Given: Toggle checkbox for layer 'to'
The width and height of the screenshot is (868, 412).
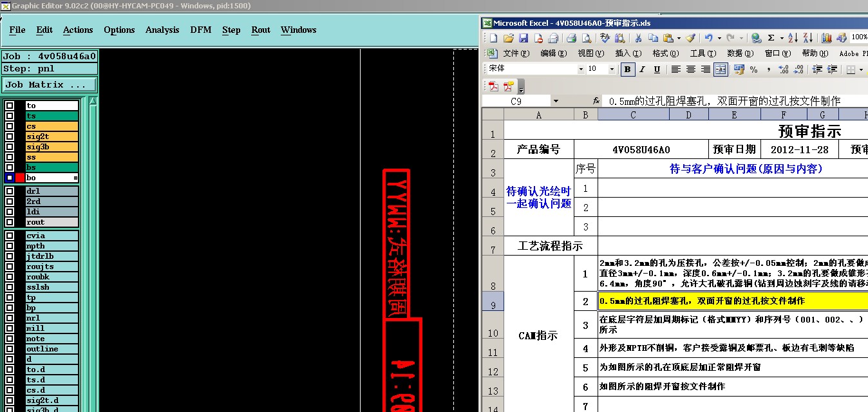Looking at the screenshot, I should click(x=10, y=106).
